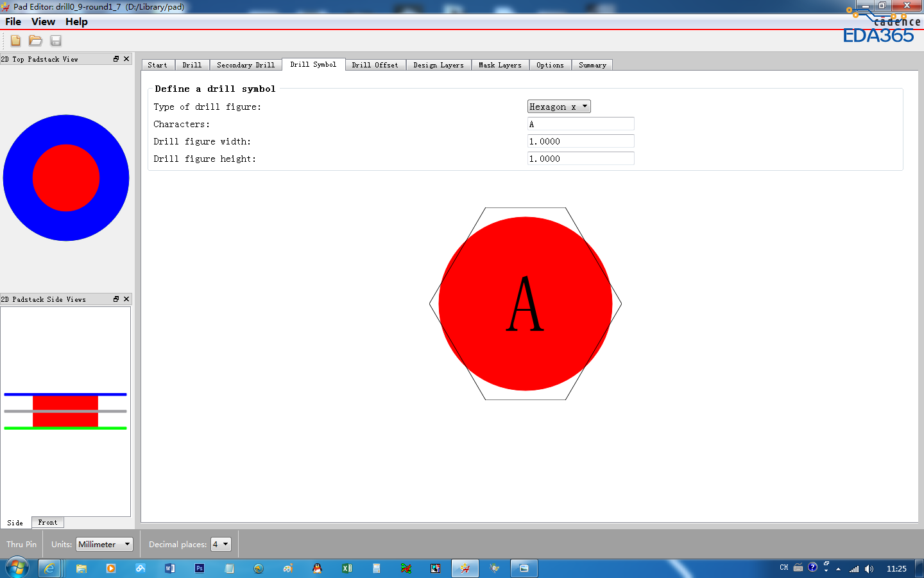The height and width of the screenshot is (578, 924).
Task: Click the padstack side view cross-section
Action: coord(65,411)
